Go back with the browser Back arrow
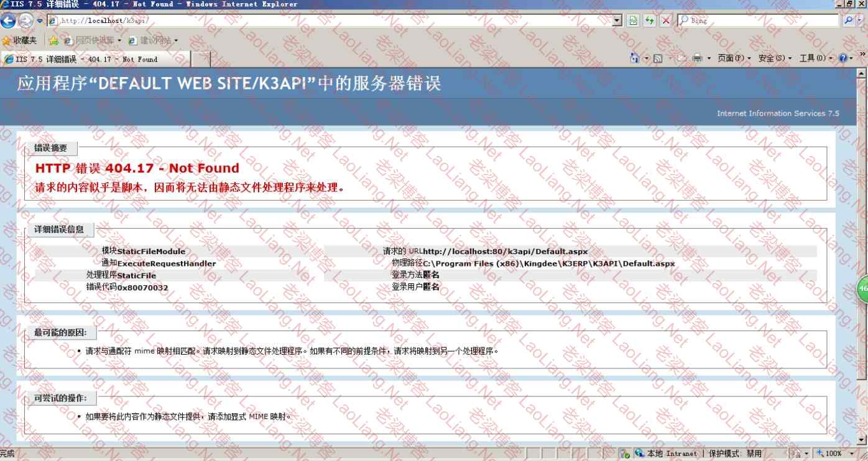The height and width of the screenshot is (461, 868). 8,21
